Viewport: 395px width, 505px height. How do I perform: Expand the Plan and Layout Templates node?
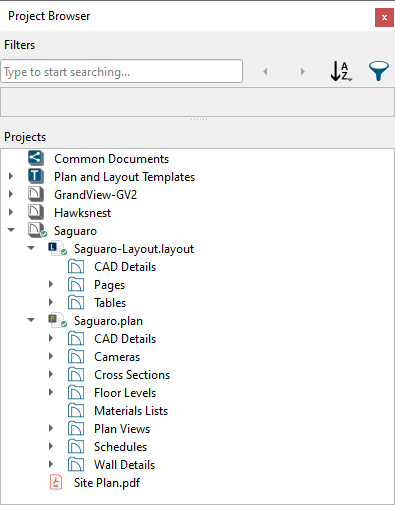click(x=11, y=176)
